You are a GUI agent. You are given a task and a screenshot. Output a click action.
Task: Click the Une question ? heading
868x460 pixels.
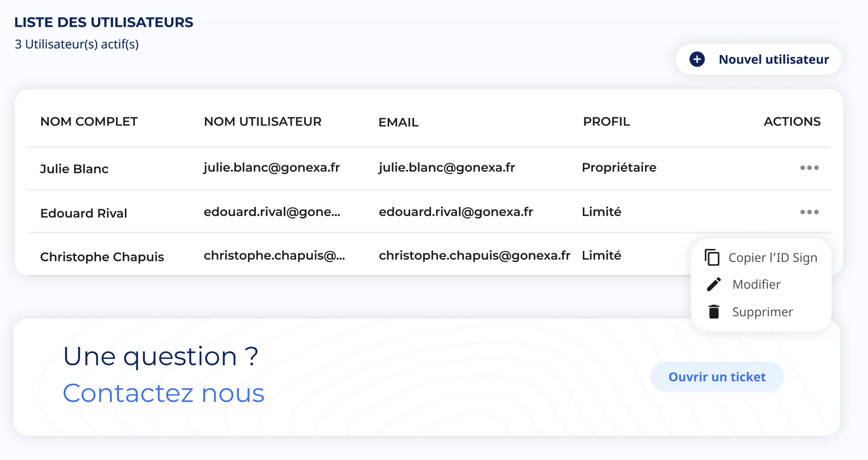161,356
